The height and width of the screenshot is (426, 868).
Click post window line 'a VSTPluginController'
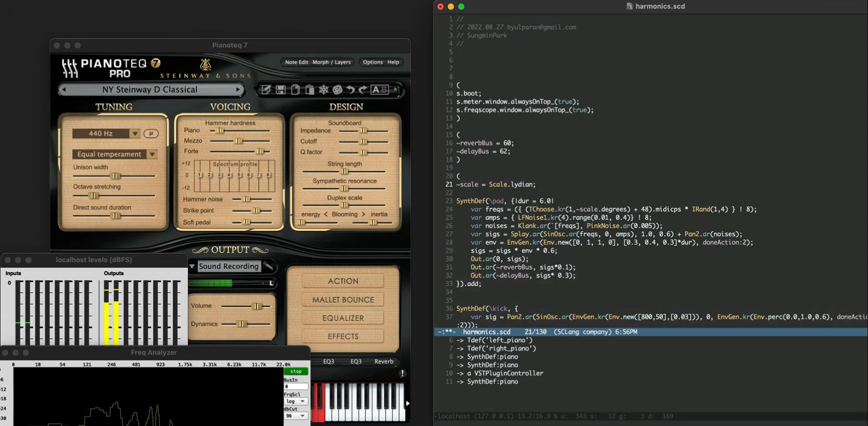(505, 373)
